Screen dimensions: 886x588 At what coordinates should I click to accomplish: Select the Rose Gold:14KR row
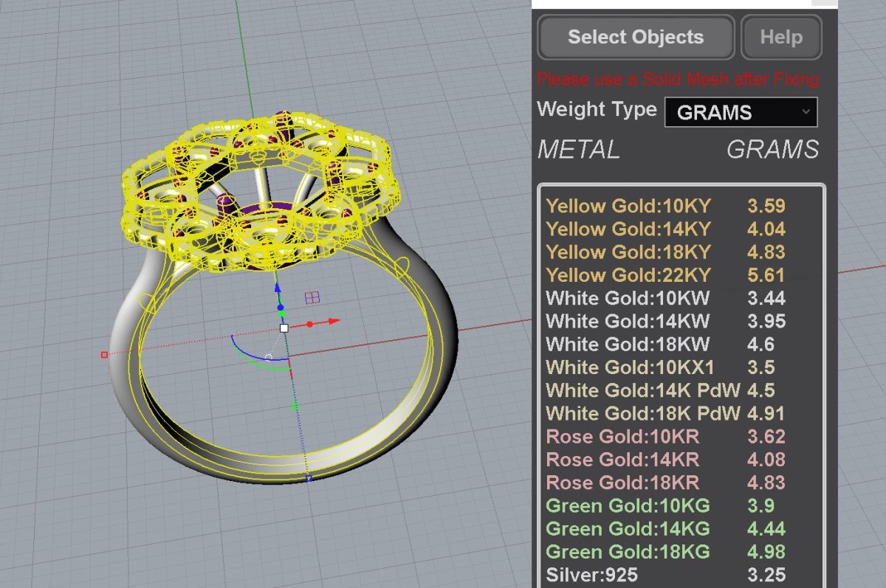click(666, 460)
